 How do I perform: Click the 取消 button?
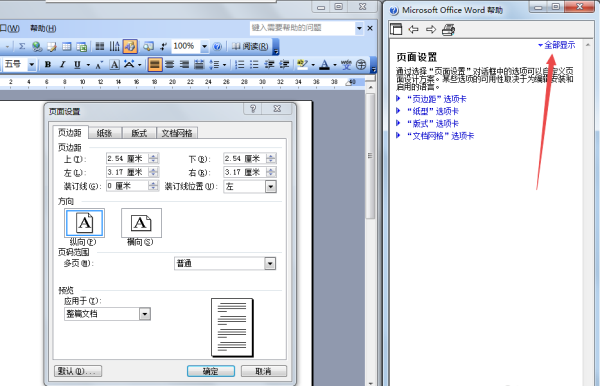(264, 371)
